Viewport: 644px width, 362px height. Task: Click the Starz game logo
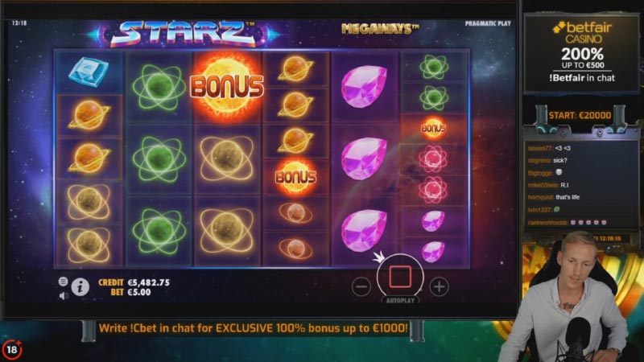pos(184,34)
